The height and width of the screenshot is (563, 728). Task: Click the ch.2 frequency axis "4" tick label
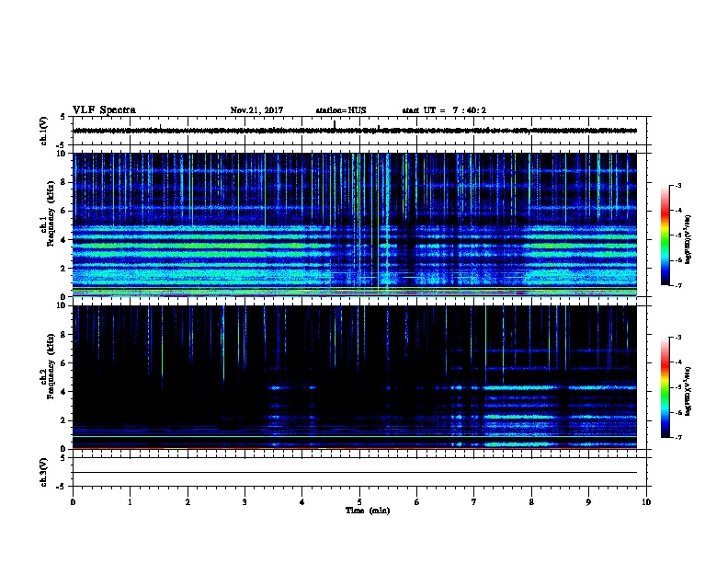[x=64, y=392]
